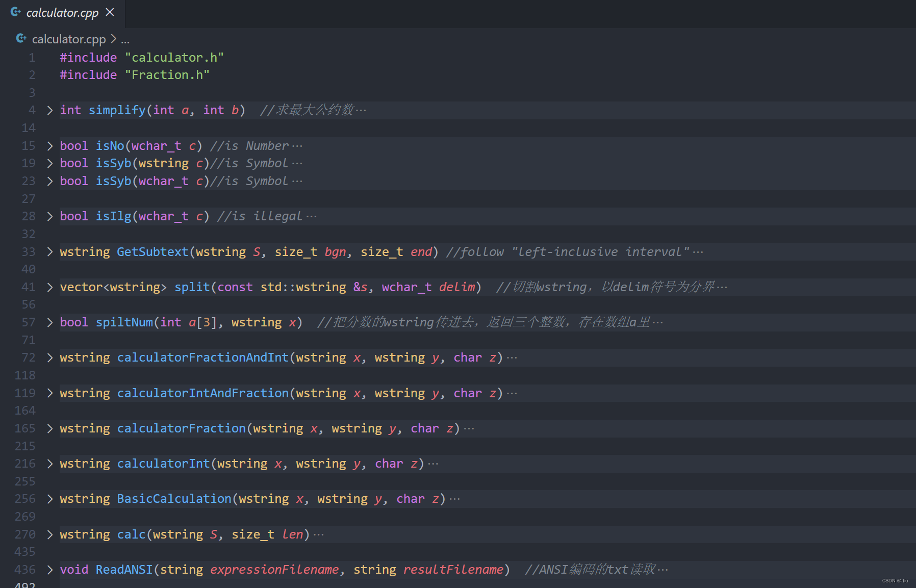Click the breadcrumb separator chevron

(x=113, y=39)
